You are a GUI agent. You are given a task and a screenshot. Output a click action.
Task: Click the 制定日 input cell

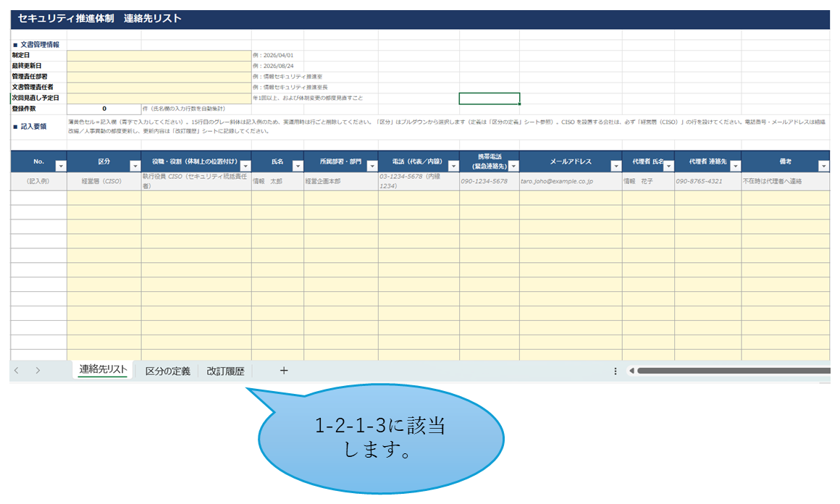click(x=159, y=56)
